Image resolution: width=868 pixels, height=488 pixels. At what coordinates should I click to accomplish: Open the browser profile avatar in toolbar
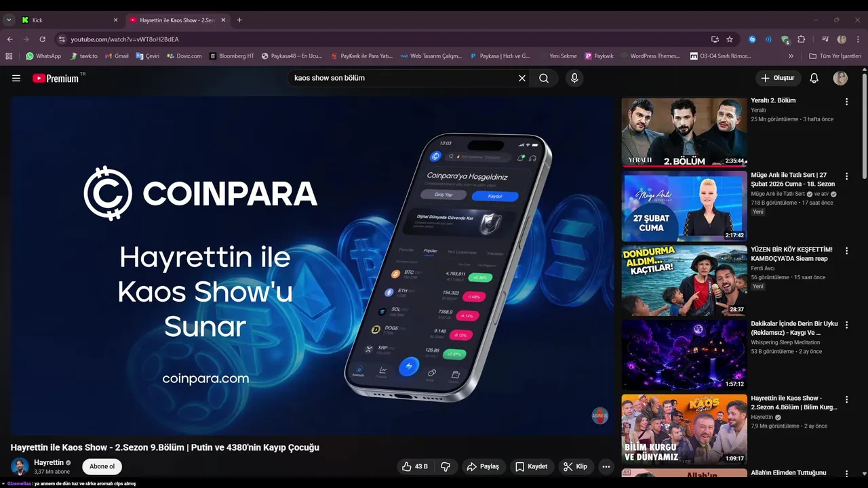pyautogui.click(x=842, y=39)
